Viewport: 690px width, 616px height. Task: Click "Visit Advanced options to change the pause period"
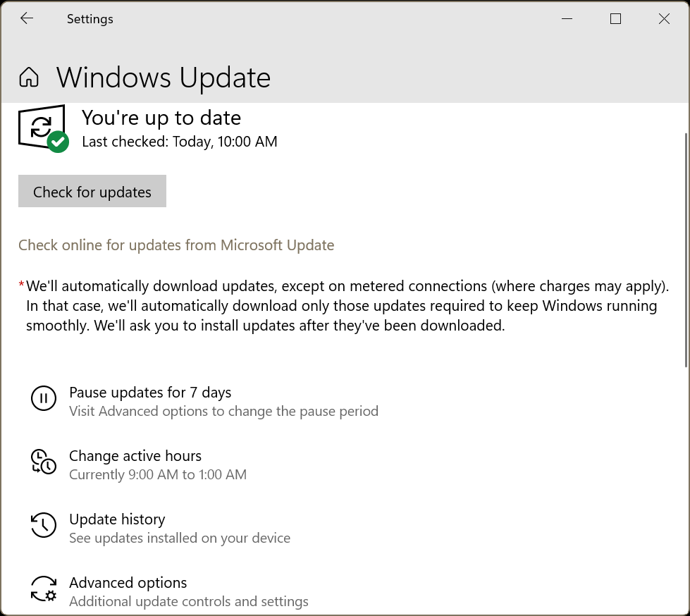coord(223,412)
